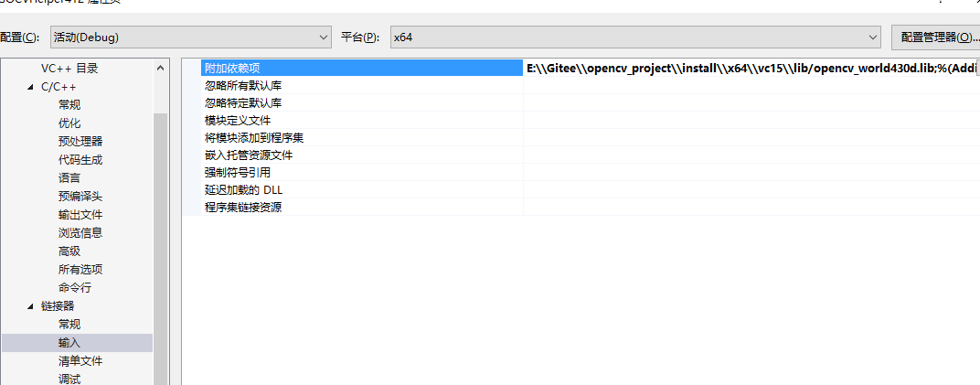This screenshot has width=980, height=385.
Task: Select the 预编译头 tree item
Action: click(80, 197)
